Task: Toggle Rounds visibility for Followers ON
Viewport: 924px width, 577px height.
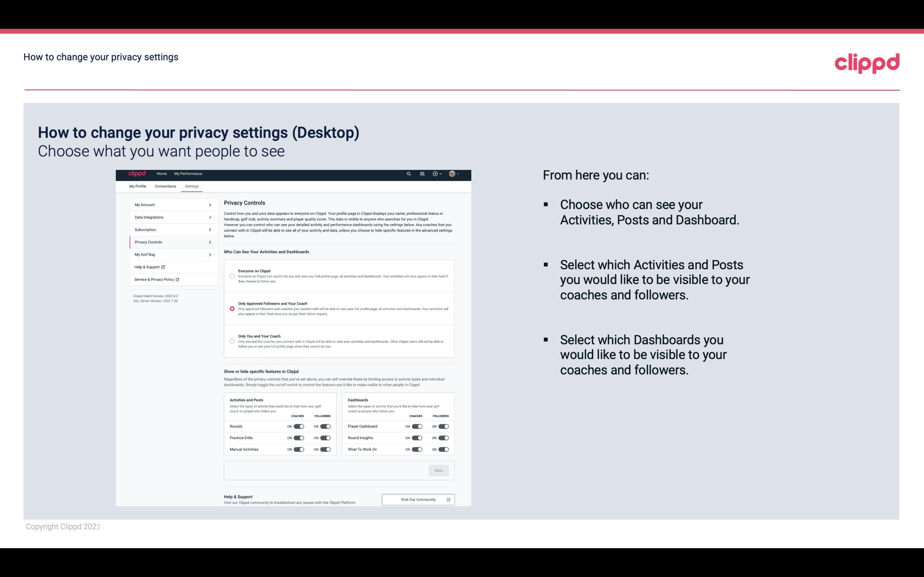Action: tap(324, 426)
